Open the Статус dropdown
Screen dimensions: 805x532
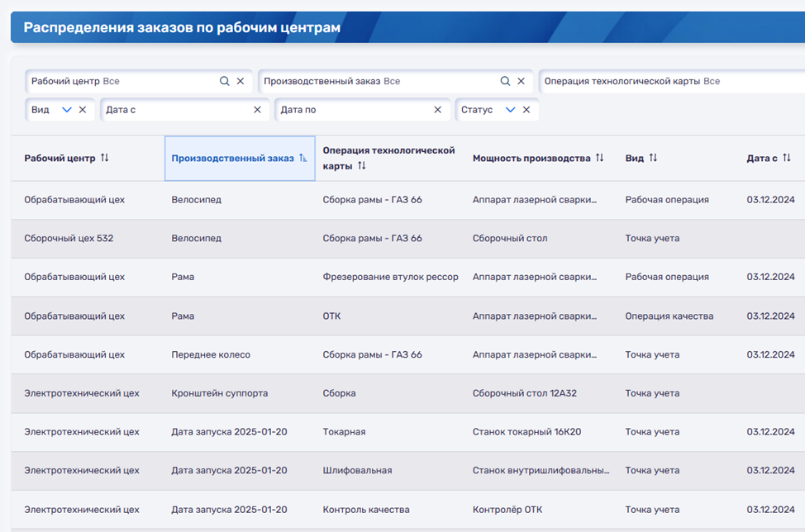pyautogui.click(x=510, y=110)
